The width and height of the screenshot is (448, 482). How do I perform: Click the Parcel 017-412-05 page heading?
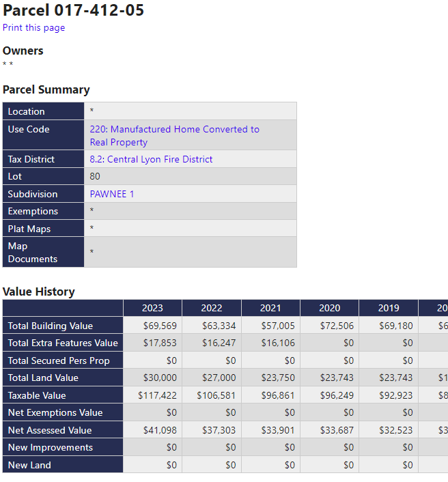73,10
